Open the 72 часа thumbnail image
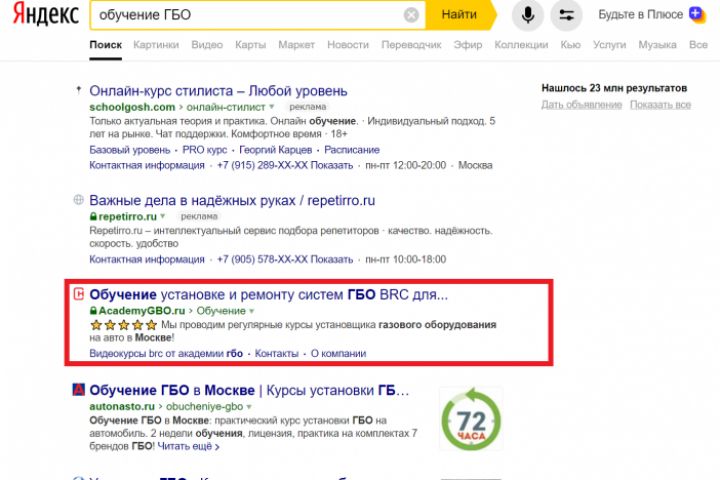 (x=471, y=419)
